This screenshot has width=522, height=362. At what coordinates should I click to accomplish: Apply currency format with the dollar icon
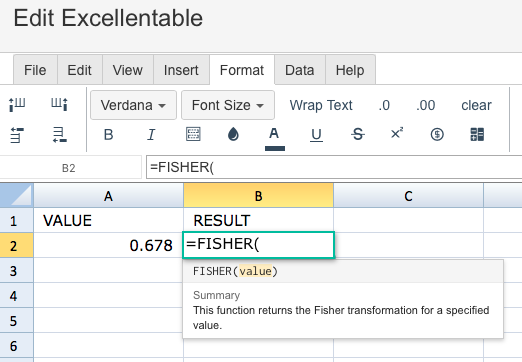point(437,134)
